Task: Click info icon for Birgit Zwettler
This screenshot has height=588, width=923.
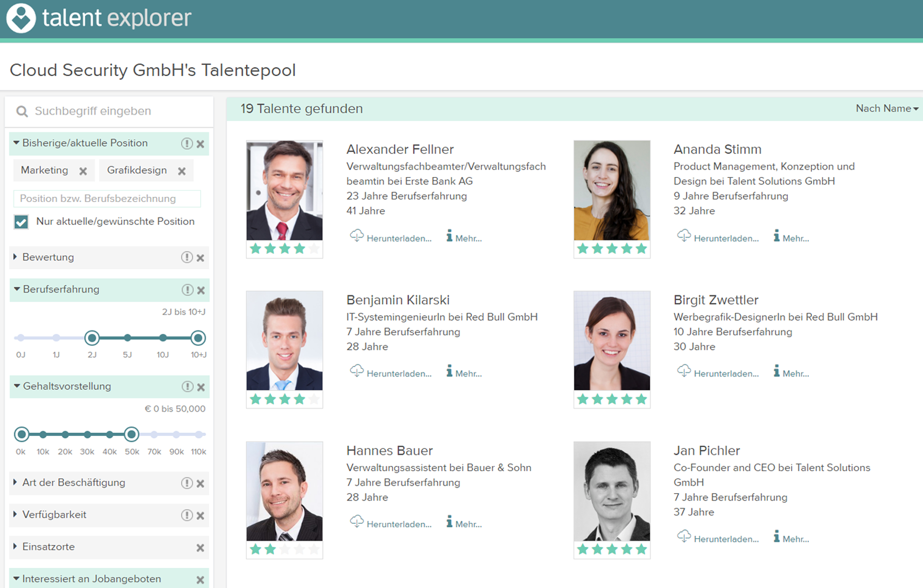Action: 777,371
